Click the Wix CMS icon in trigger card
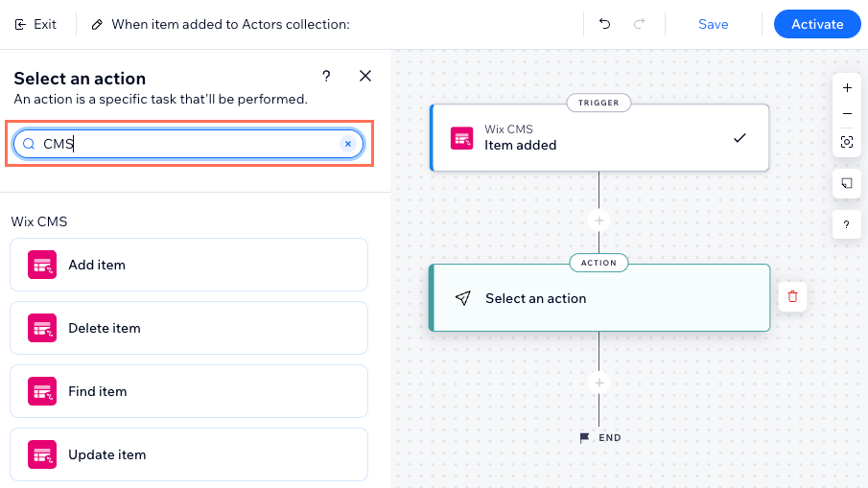Image resolution: width=868 pixels, height=488 pixels. pos(461,138)
